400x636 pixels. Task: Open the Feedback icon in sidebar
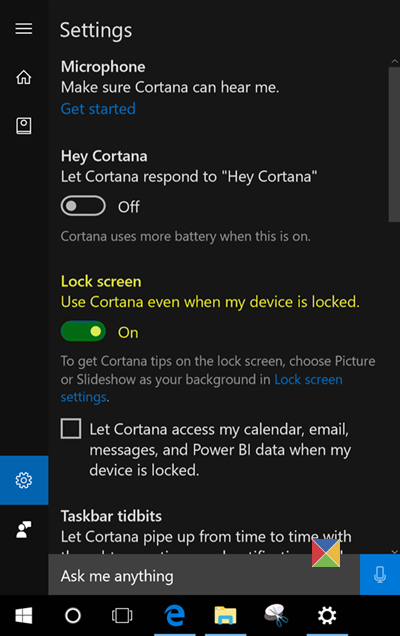pyautogui.click(x=24, y=529)
